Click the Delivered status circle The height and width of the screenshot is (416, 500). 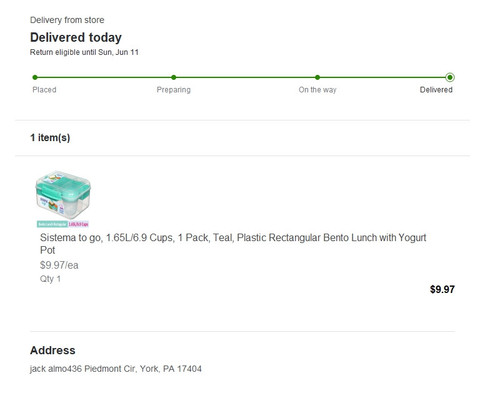tap(450, 77)
